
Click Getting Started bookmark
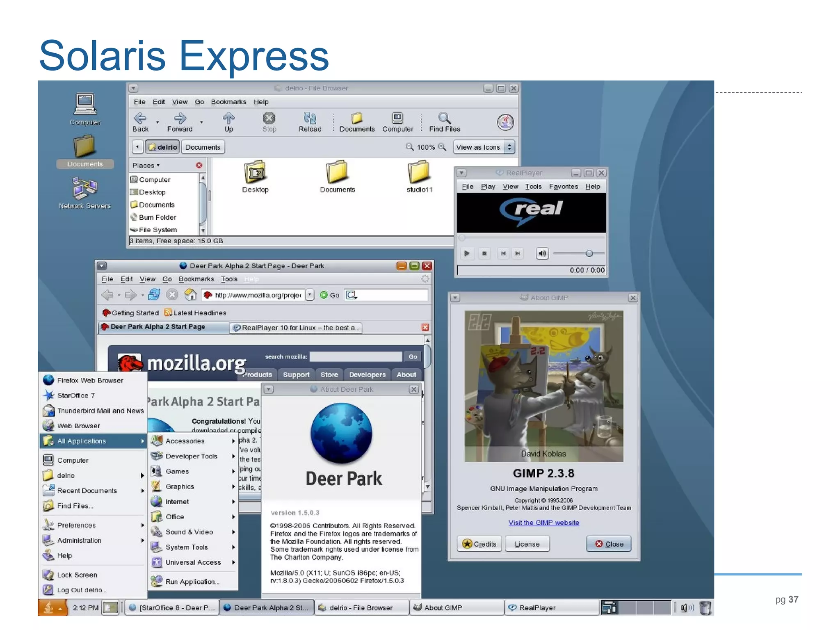click(x=130, y=313)
